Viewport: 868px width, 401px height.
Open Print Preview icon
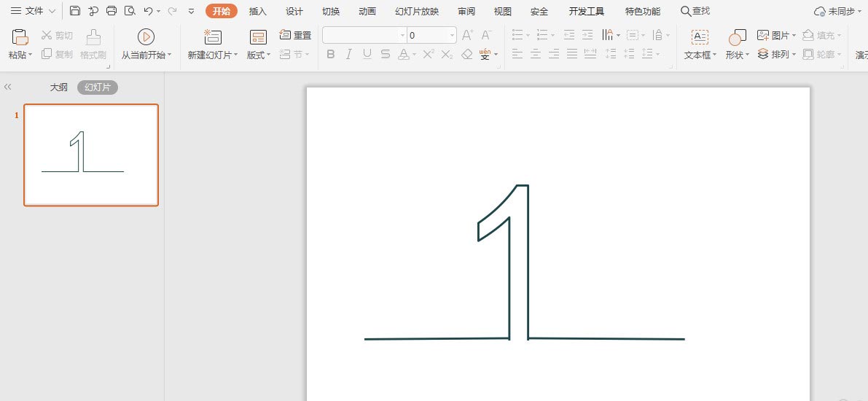130,11
